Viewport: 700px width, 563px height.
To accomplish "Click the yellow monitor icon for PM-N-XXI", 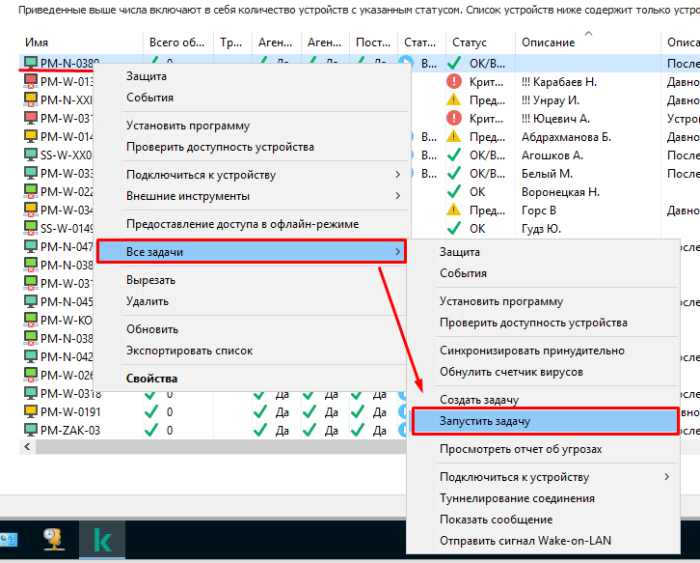I will tap(30, 100).
